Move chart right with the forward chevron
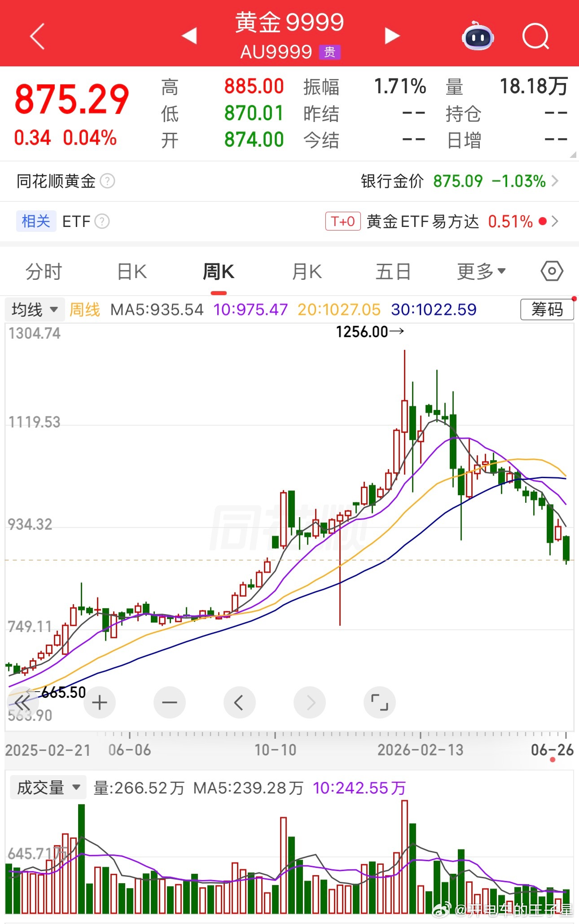The image size is (579, 924). tap(310, 702)
